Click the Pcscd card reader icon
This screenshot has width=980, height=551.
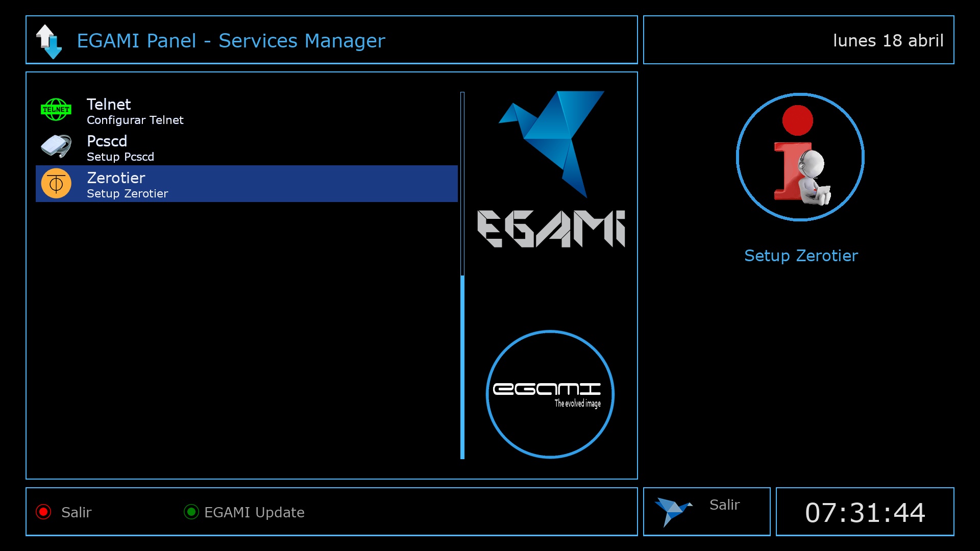56,146
